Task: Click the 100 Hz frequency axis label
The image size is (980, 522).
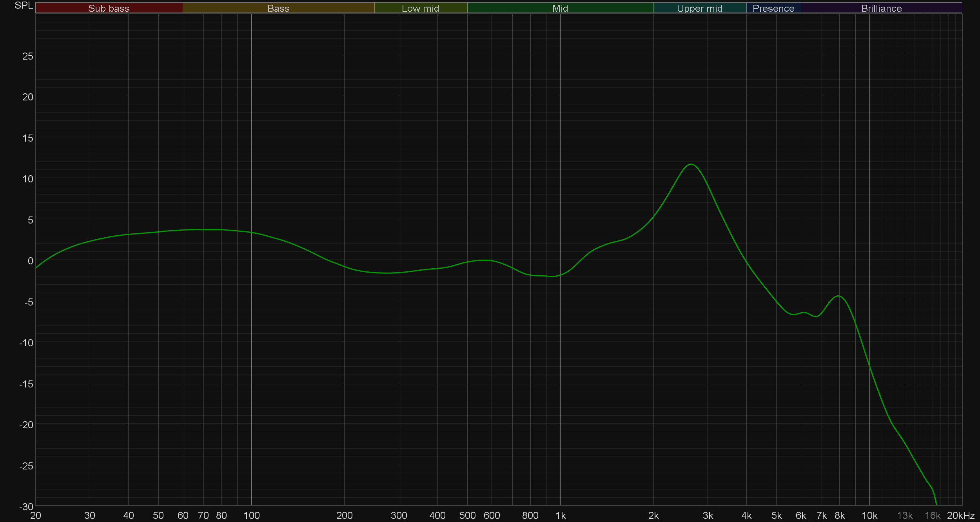Action: click(251, 516)
